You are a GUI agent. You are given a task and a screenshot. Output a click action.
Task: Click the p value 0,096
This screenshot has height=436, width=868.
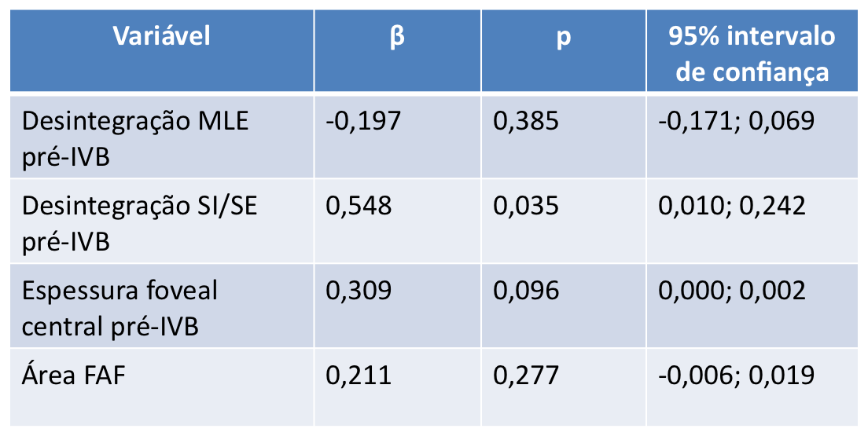(x=526, y=291)
